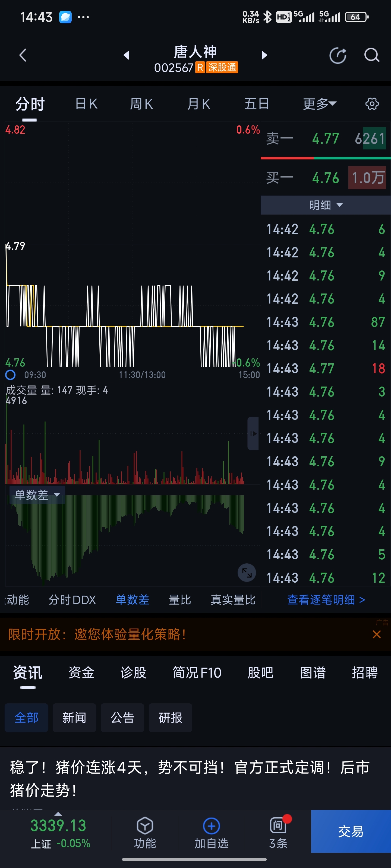Image resolution: width=391 pixels, height=868 pixels.
Task: Filter news by 全部
Action: click(x=26, y=717)
